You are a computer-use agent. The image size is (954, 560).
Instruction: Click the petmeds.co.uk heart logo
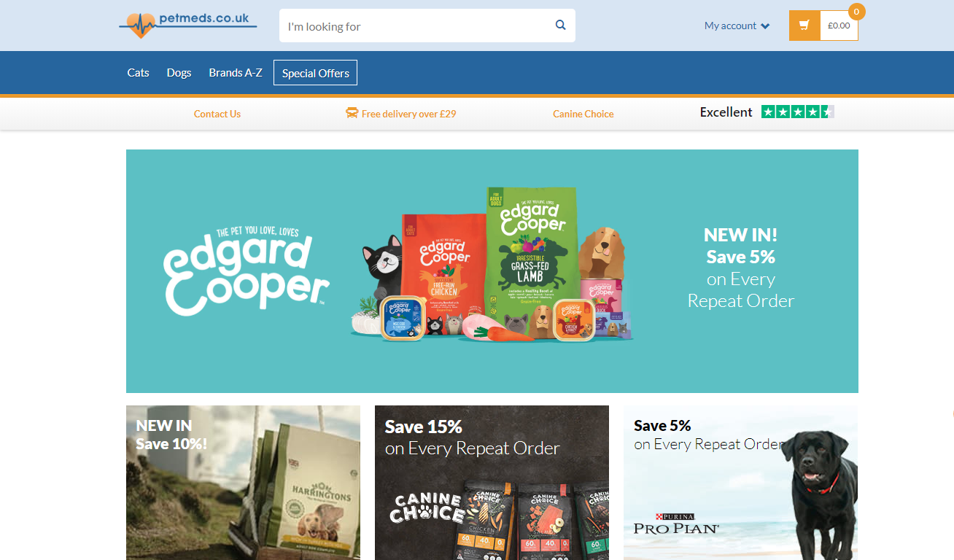[x=188, y=25]
